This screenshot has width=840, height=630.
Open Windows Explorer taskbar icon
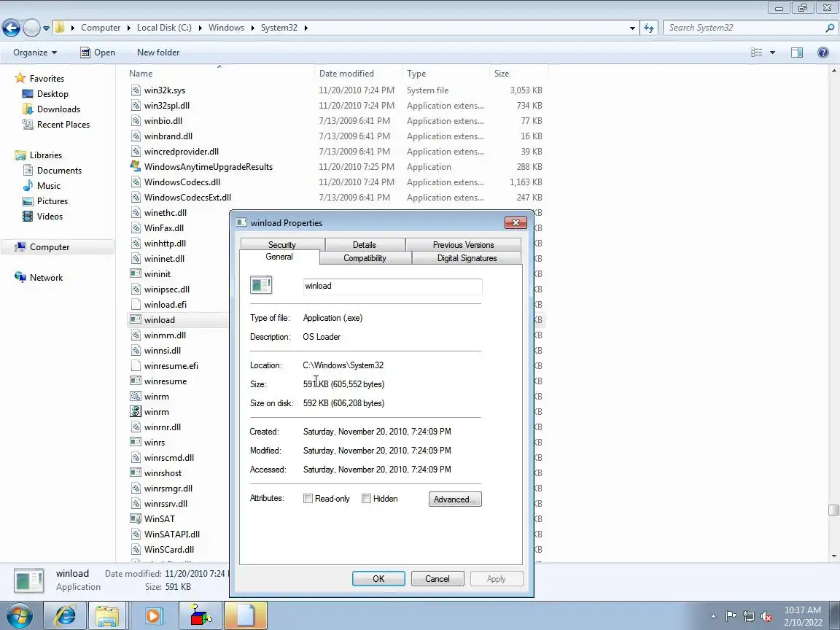[x=107, y=615]
